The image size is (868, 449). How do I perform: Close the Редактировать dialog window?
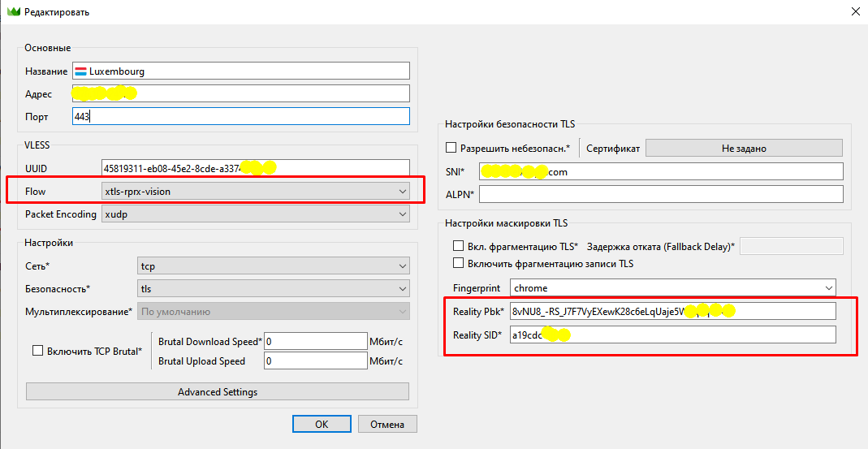coord(854,11)
